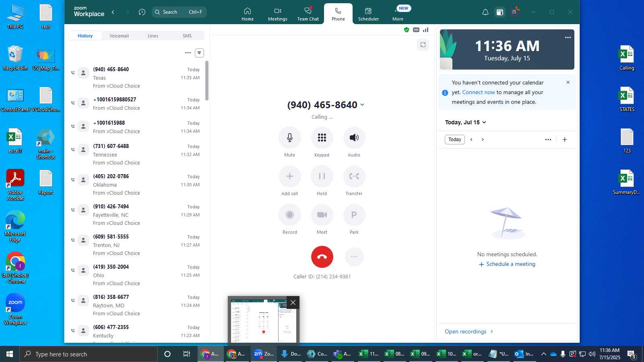
Task: Switch to the Lines tab
Action: tap(153, 36)
